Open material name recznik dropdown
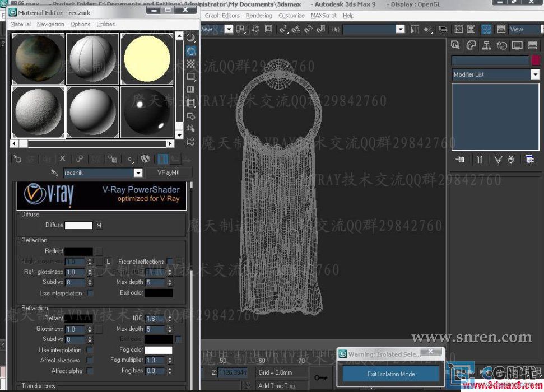The height and width of the screenshot is (392, 544). click(138, 172)
